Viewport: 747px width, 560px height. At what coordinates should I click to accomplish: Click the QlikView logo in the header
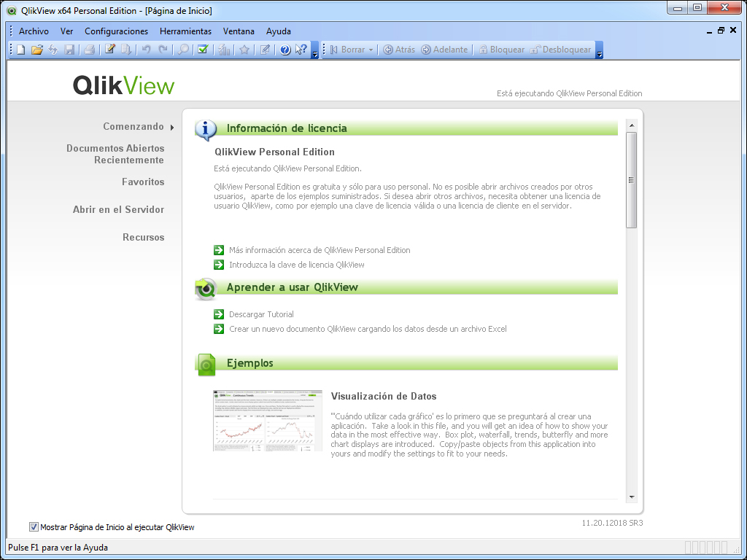coord(124,86)
